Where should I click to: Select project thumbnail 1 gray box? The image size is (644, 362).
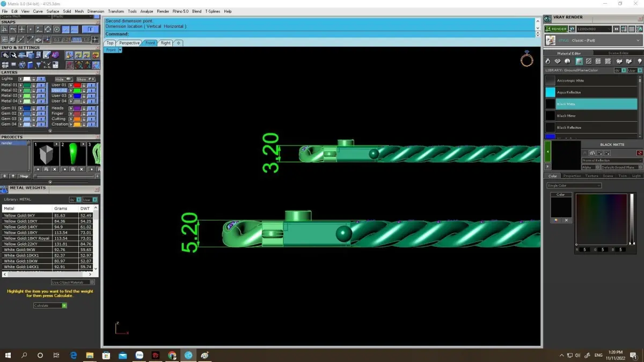pyautogui.click(x=46, y=155)
